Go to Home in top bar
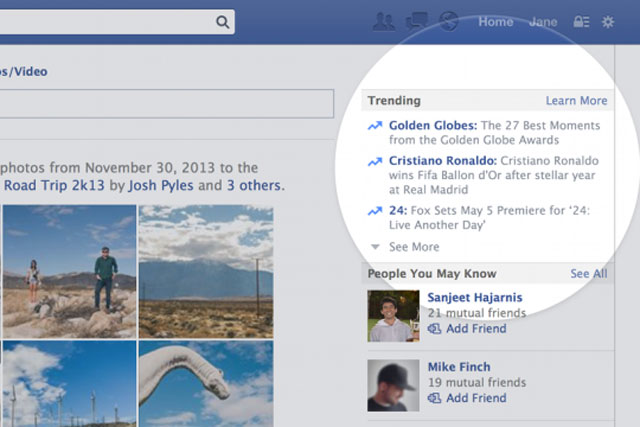 pyautogui.click(x=496, y=22)
